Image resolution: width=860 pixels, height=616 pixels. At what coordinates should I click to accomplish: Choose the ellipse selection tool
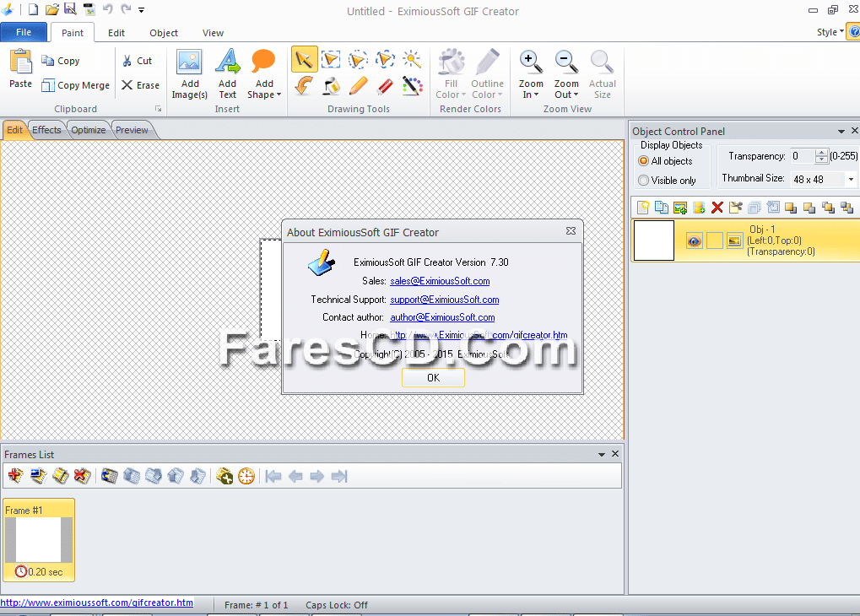click(358, 59)
